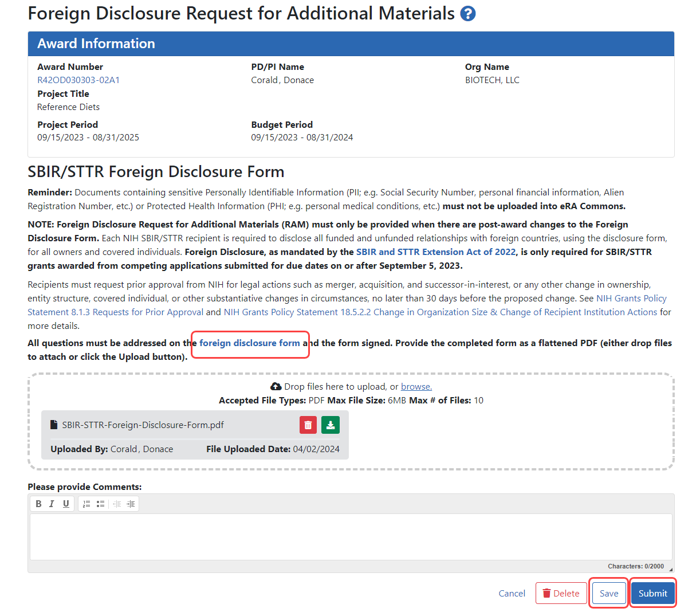The height and width of the screenshot is (616, 700).
Task: Download the uploaded Foreign Disclosure Form PDF
Action: tap(331, 425)
